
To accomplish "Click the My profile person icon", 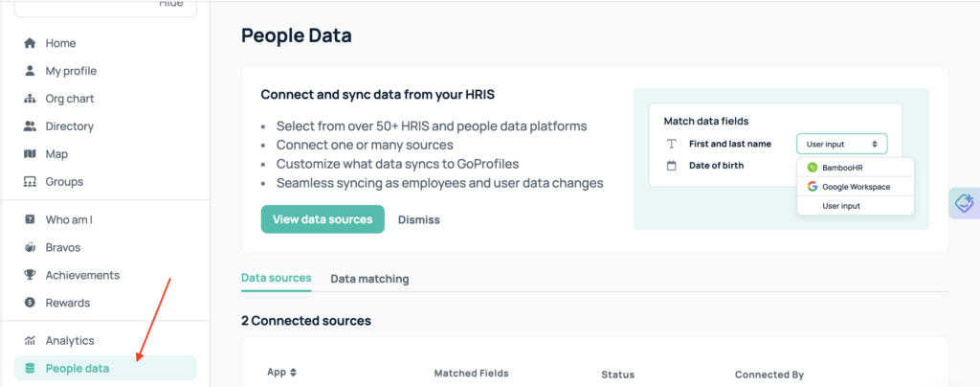I will tap(30, 71).
